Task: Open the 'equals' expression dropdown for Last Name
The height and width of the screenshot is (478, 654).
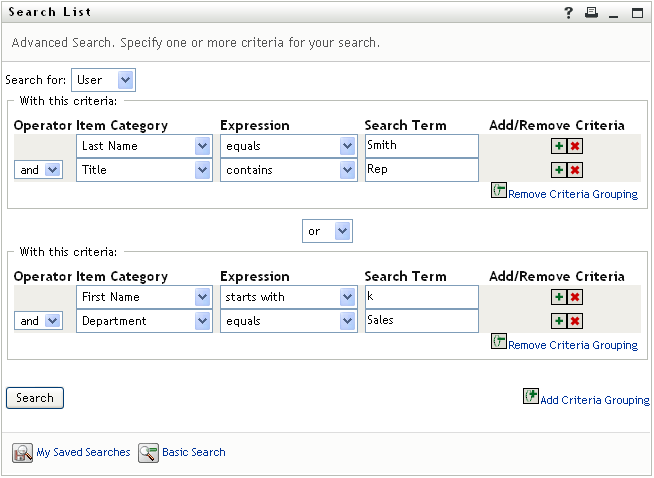Action: pos(289,146)
